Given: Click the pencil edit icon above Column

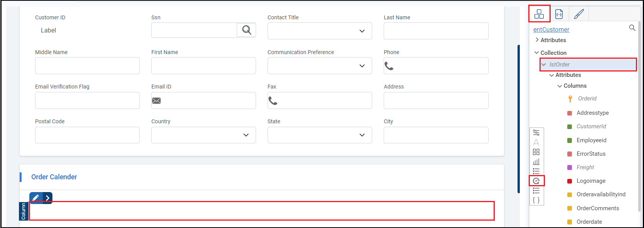Looking at the screenshot, I should click(36, 198).
